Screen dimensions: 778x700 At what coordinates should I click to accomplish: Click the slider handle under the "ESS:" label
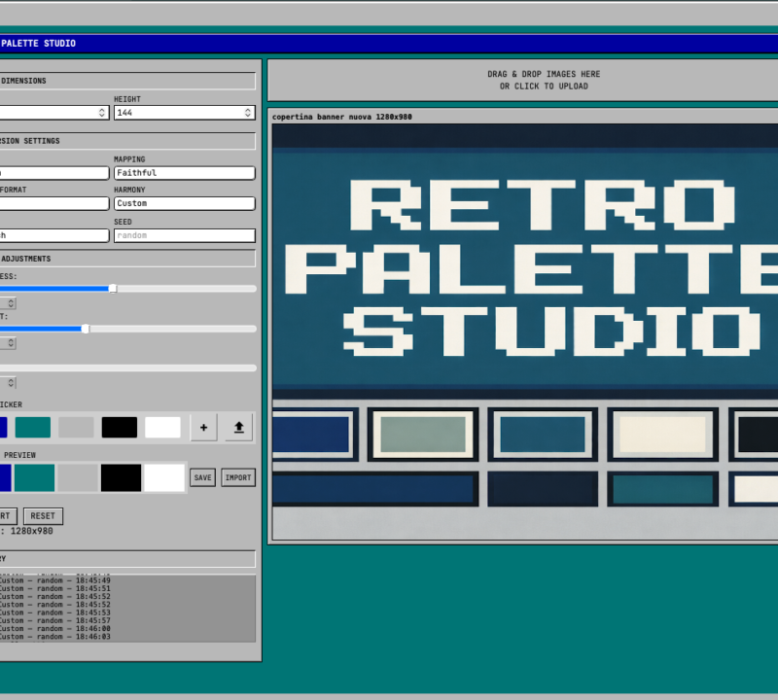click(113, 289)
